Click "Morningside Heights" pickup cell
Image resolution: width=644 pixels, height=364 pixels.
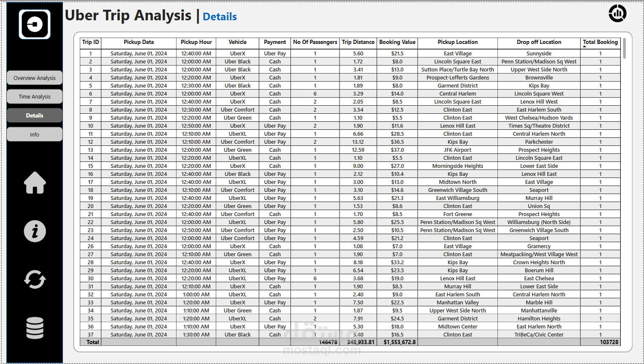tap(458, 166)
